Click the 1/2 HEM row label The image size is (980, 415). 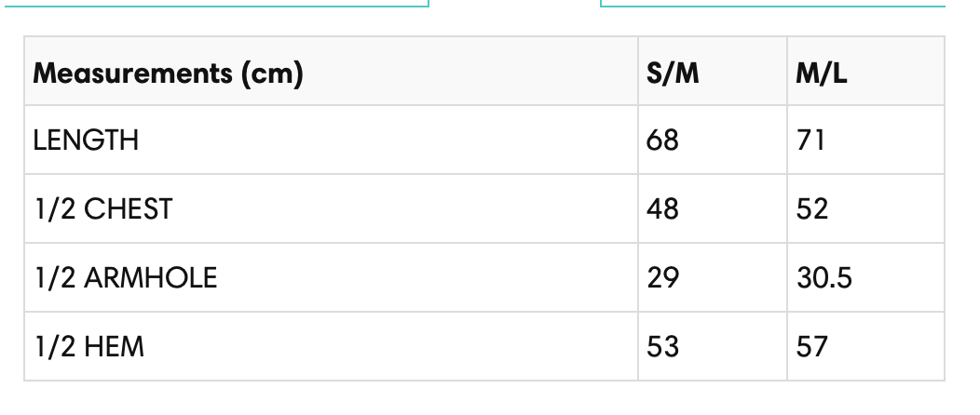pyautogui.click(x=88, y=347)
